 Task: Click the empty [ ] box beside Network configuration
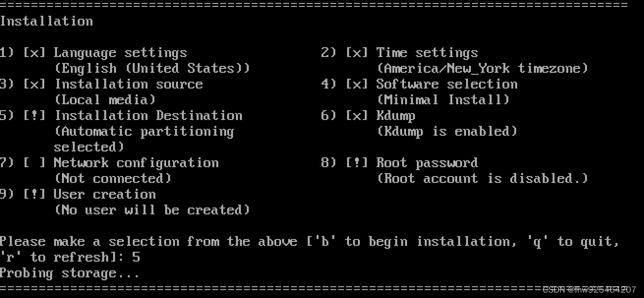[34, 163]
